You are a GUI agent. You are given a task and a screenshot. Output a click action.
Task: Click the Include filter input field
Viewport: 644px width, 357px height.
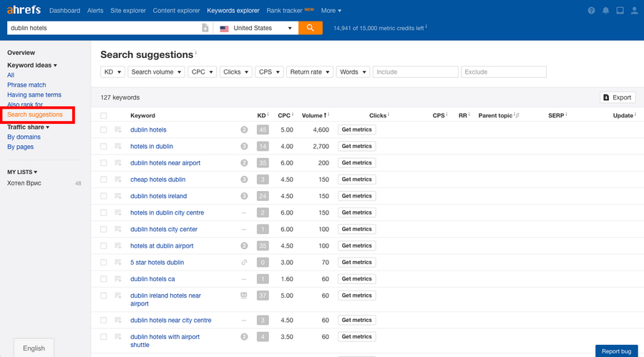pyautogui.click(x=415, y=72)
